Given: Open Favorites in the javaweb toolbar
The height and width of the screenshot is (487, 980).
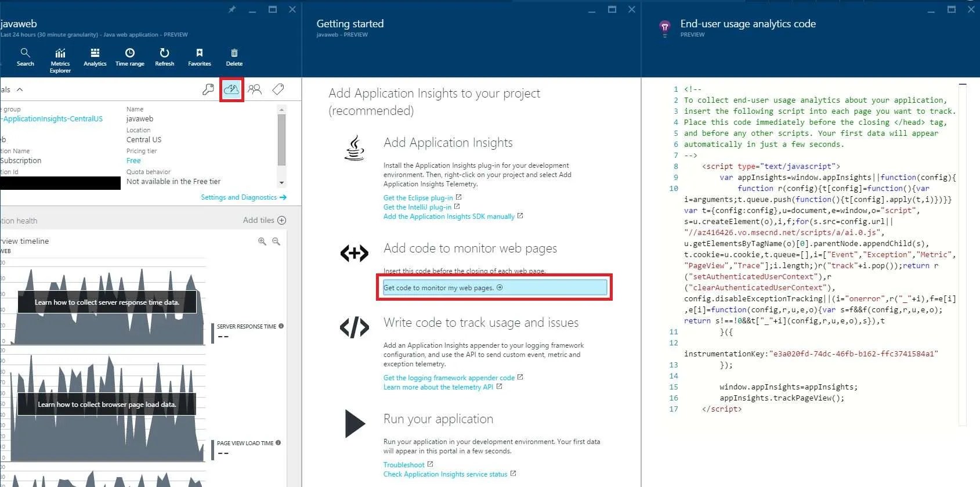Looking at the screenshot, I should click(x=200, y=57).
